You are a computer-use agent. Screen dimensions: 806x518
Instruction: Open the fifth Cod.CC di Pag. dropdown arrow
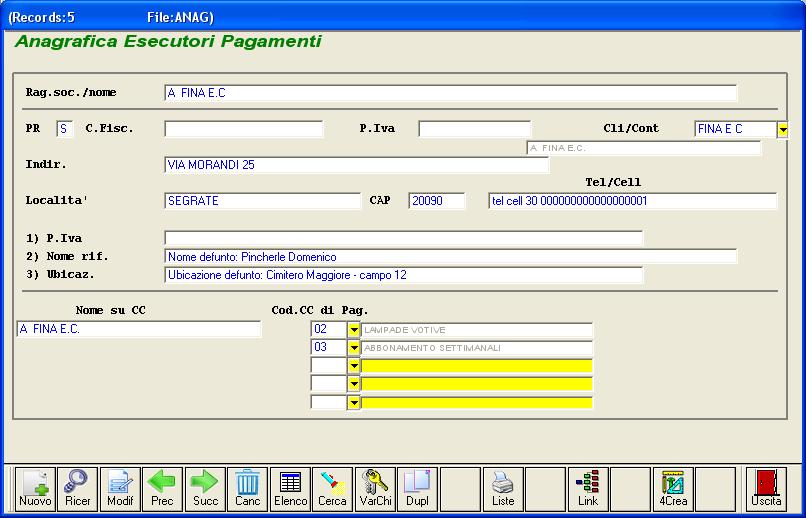tap(354, 402)
